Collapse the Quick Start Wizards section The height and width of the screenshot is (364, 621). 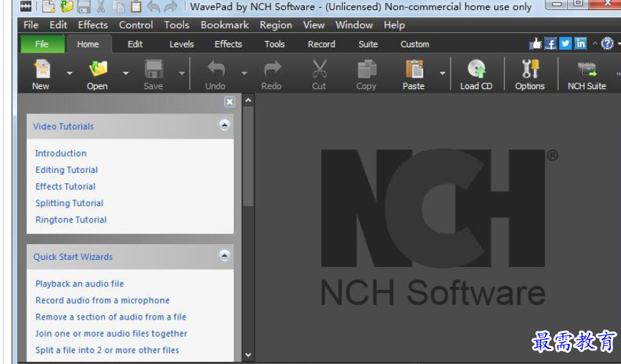[x=224, y=256]
